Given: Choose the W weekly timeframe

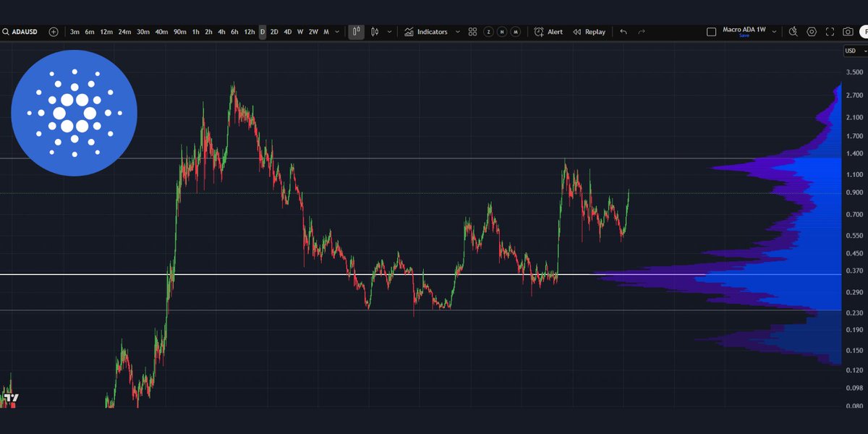Looking at the screenshot, I should [x=300, y=32].
